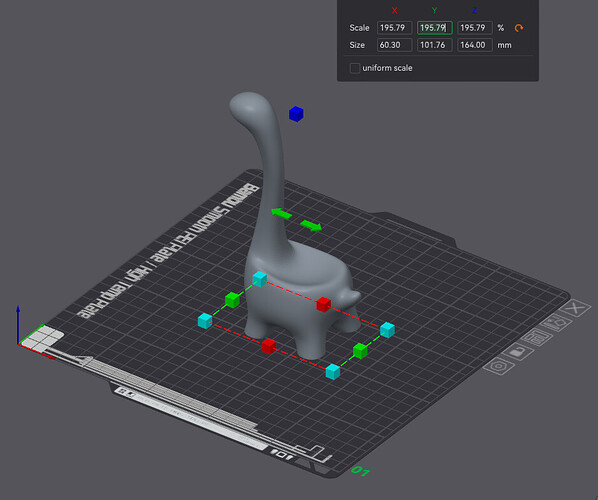This screenshot has height=500, width=598.
Task: Toggle the plate lock icon
Action: [x=518, y=352]
